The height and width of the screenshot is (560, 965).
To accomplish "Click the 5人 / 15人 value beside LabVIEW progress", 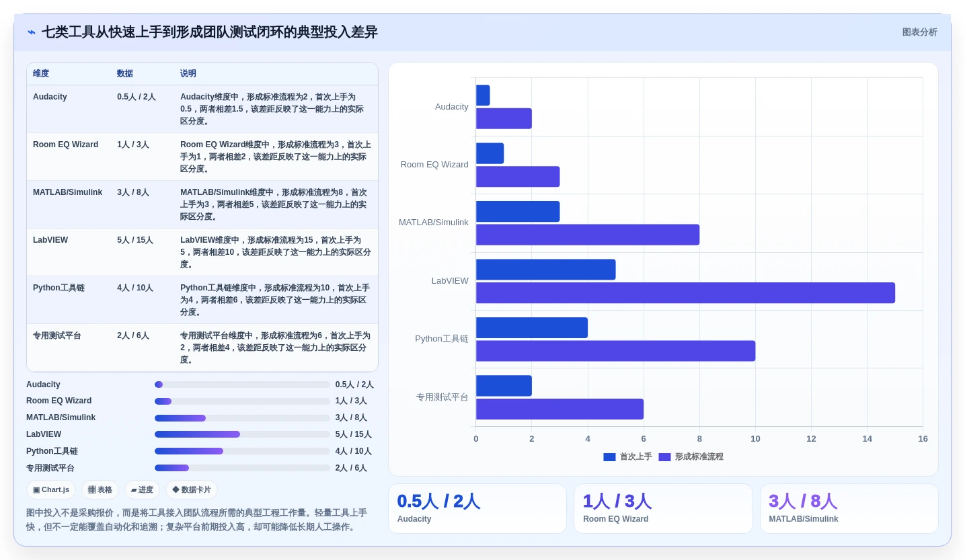I will [354, 434].
